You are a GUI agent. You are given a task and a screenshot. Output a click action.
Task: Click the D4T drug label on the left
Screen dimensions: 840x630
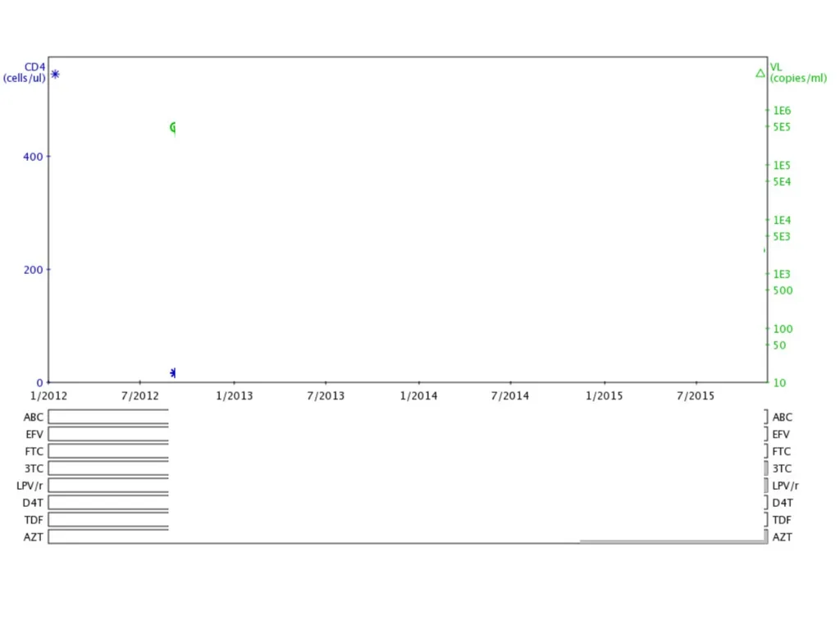click(x=33, y=503)
